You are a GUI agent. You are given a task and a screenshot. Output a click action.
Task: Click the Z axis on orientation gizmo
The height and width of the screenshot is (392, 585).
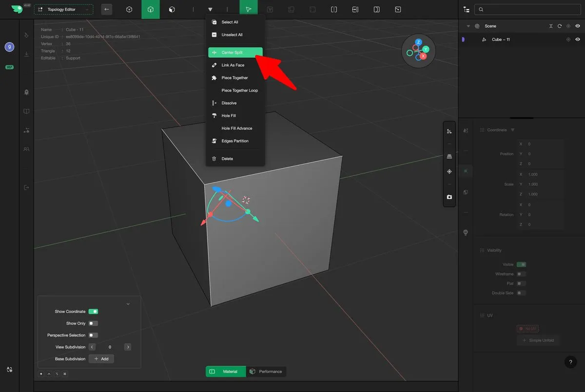418,42
